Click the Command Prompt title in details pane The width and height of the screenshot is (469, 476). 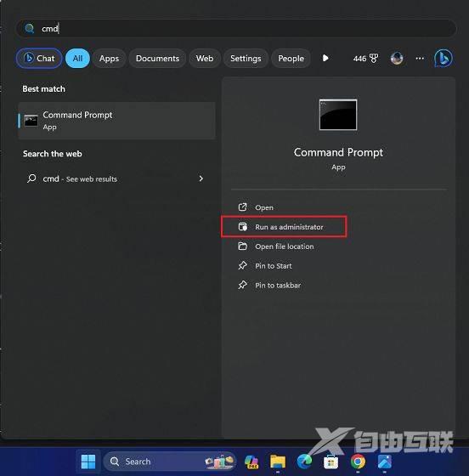338,152
